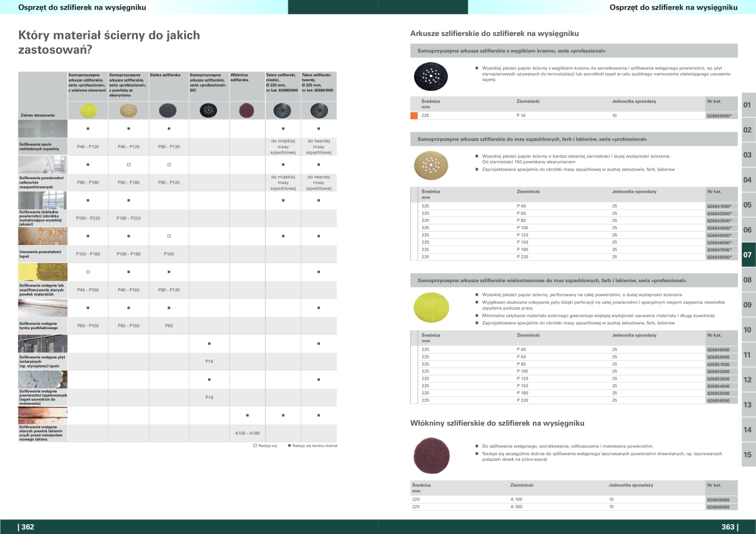Jump to chapter tab 14
The height and width of the screenshot is (534, 756).
pos(748,430)
